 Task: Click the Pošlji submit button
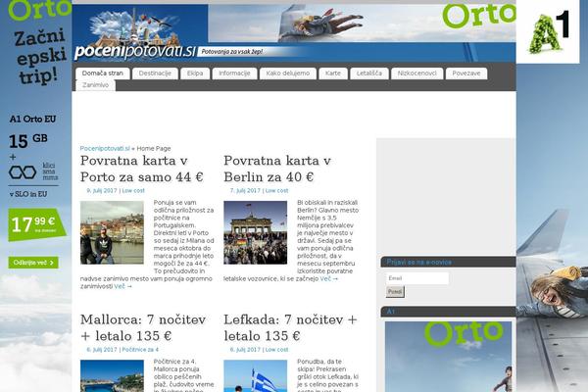pyautogui.click(x=395, y=291)
